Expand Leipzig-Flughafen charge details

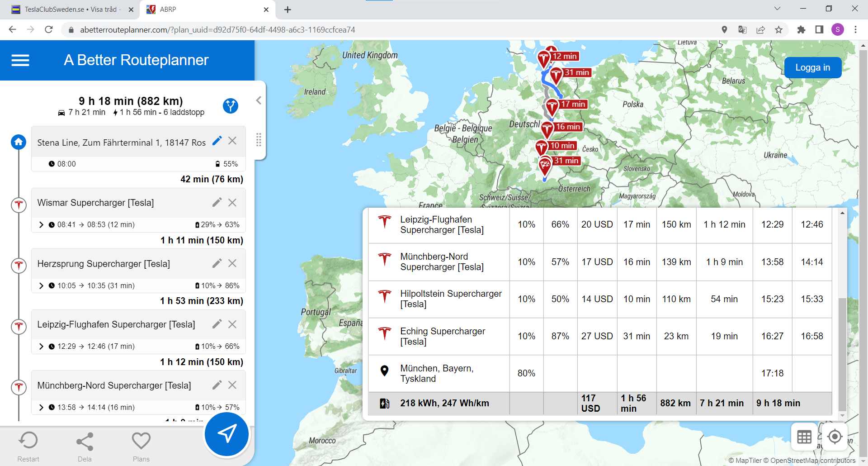click(x=41, y=347)
